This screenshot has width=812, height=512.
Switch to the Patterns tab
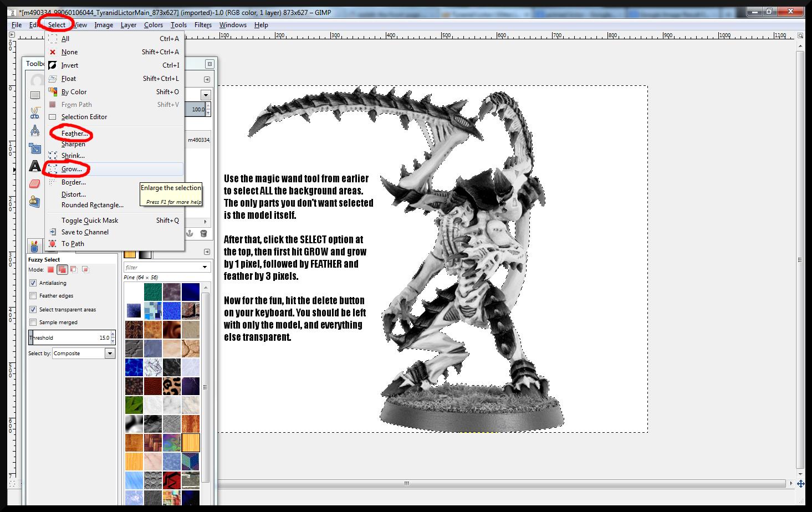pos(130,254)
